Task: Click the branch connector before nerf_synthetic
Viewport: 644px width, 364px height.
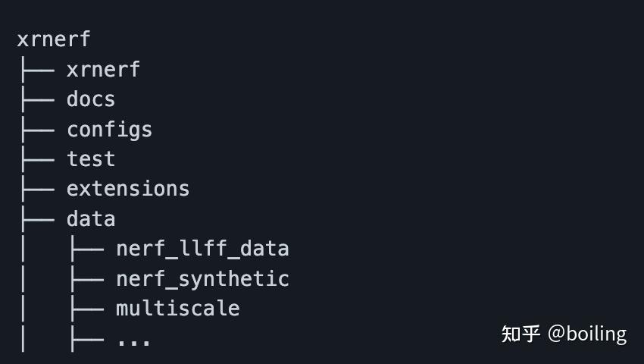Action: point(86,279)
